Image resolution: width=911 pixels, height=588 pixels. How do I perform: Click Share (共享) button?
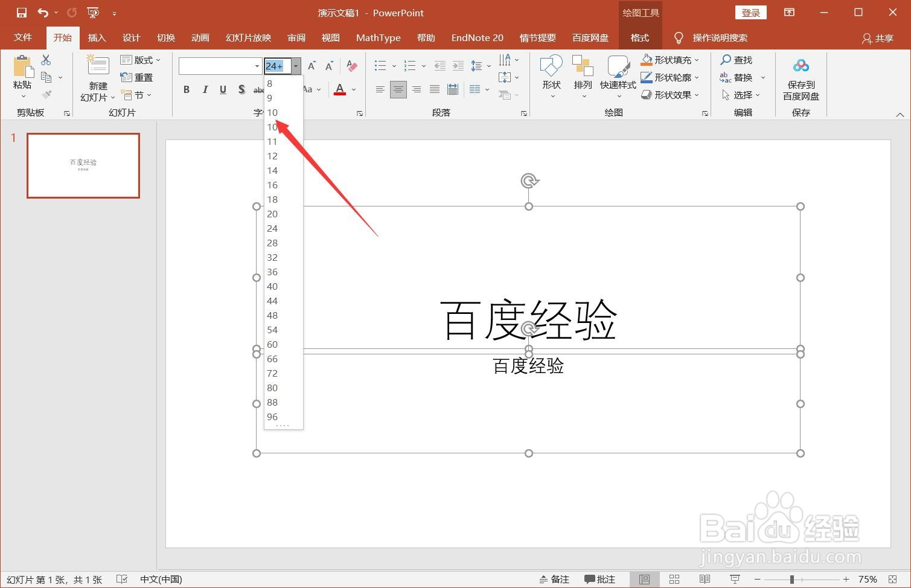[877, 38]
